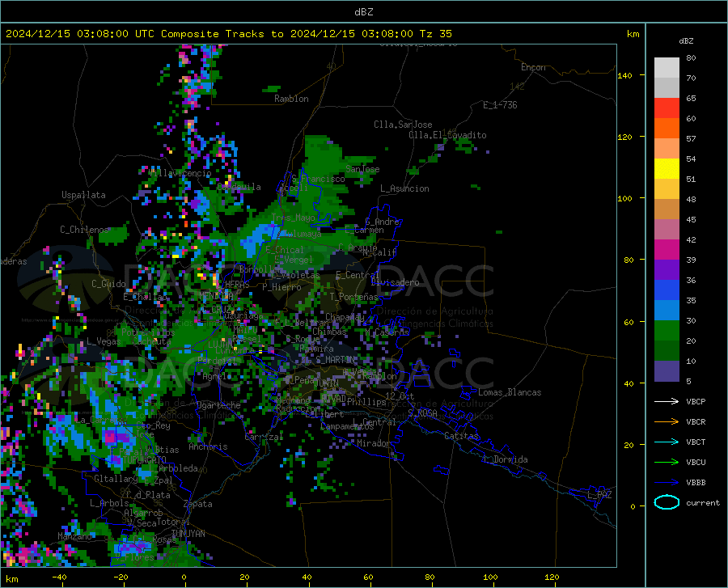Screen dimensions: 728x588
Task: Click the cyan 'current' ellipse icon
Action: [667, 502]
